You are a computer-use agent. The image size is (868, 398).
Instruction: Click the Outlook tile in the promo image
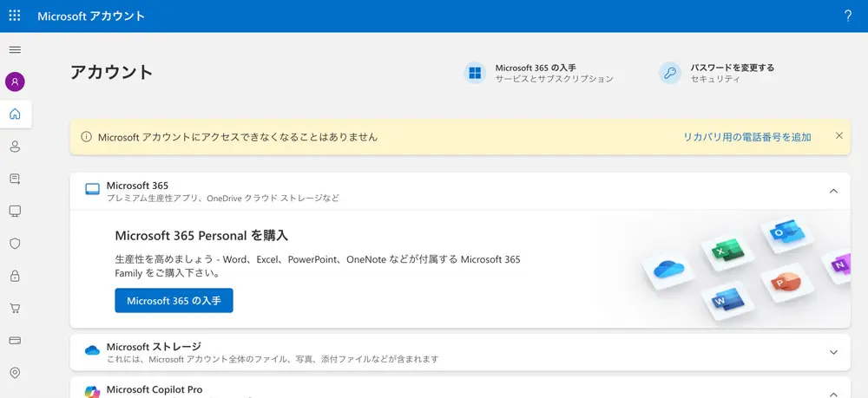tap(786, 234)
